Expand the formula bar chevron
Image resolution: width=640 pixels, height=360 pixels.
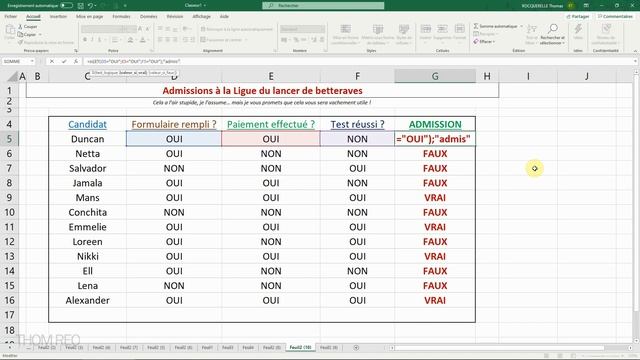pyautogui.click(x=636, y=62)
